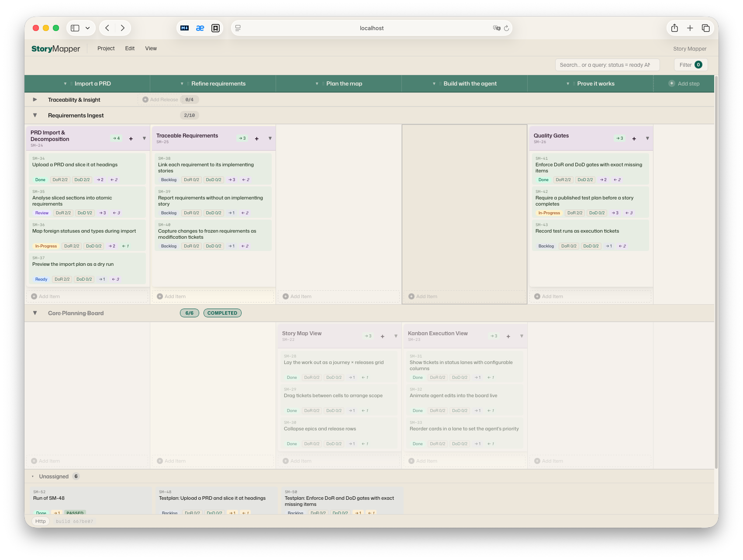Click the blue ae extension icon
Viewport: 743px width, 560px height.
(x=200, y=28)
